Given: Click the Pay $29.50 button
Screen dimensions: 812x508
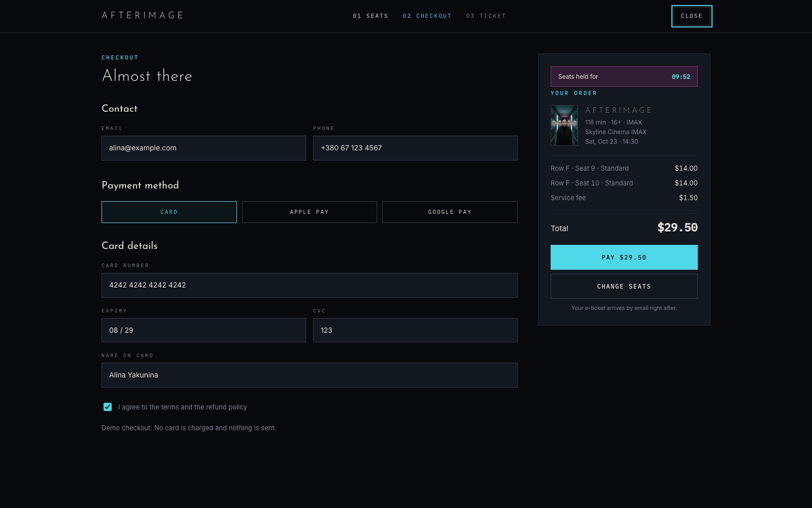Looking at the screenshot, I should [624, 258].
